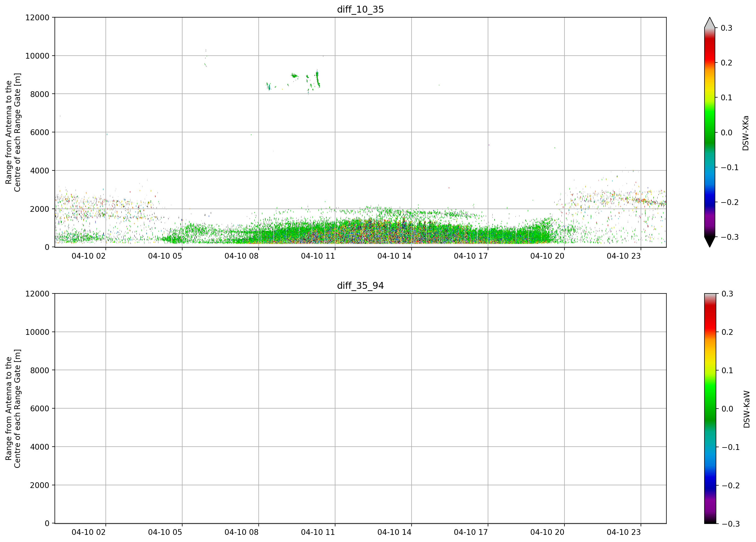This screenshot has width=756, height=542.
Task: Click the yellow 0.1 region on the top colorbar
Action: [x=710, y=97]
